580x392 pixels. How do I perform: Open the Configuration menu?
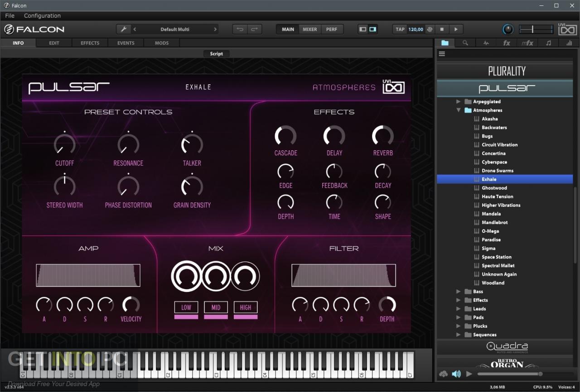(x=42, y=15)
